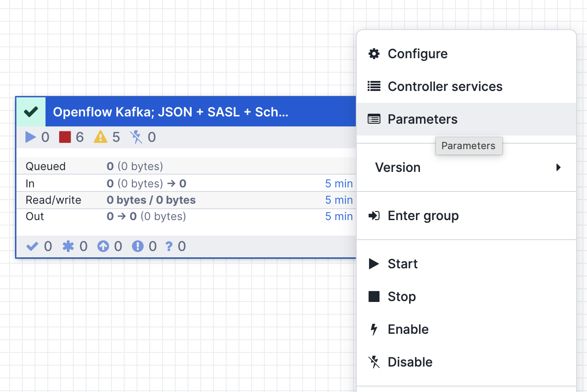This screenshot has width=587, height=392.
Task: Click the gear icon beside Configure
Action: 374,54
